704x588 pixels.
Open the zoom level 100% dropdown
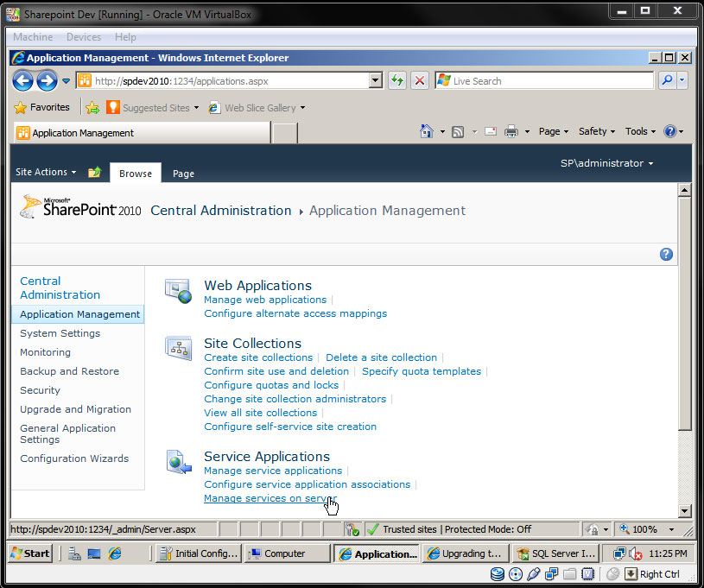click(672, 529)
